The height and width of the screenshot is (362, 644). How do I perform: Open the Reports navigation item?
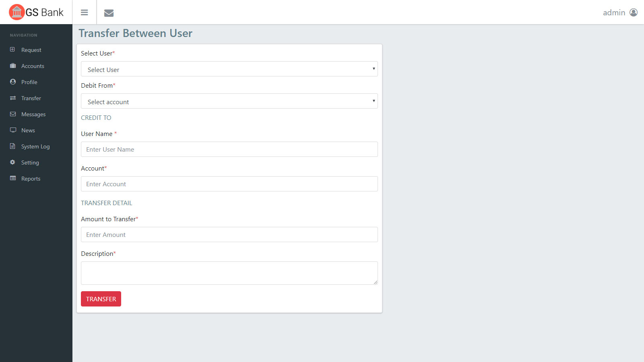pyautogui.click(x=31, y=179)
